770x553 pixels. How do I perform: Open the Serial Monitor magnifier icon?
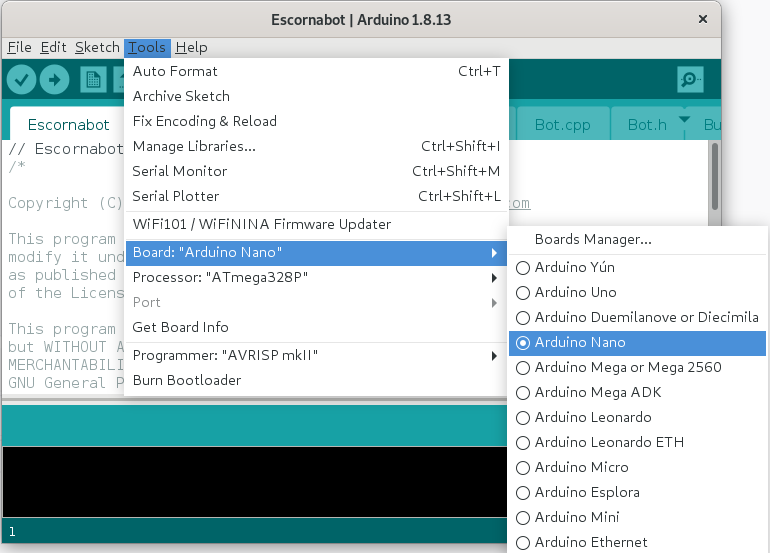[x=690, y=79]
